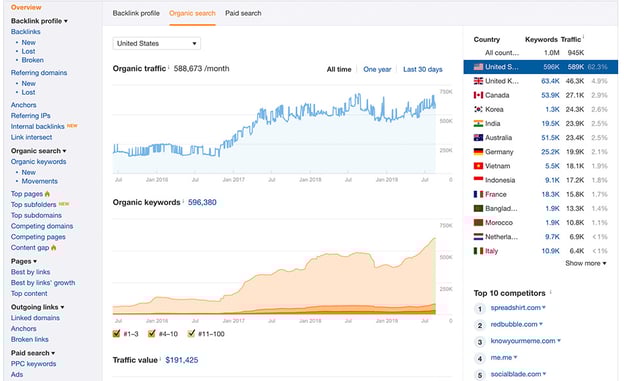Click the fire icon beside Top pages
This screenshot has height=381, width=624.
pos(47,194)
